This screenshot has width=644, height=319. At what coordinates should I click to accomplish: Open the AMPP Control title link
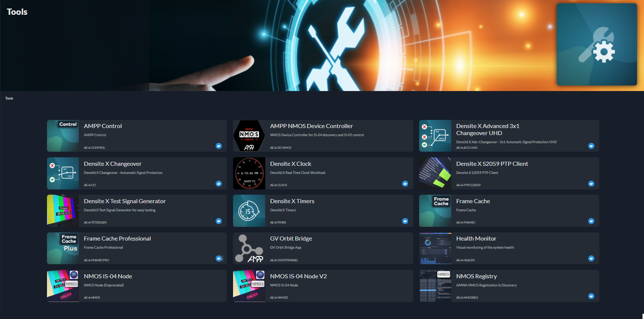[103, 126]
